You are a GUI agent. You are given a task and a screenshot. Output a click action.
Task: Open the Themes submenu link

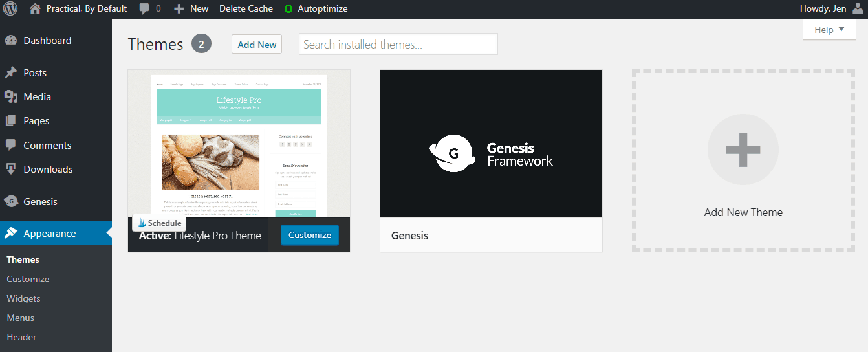point(23,259)
